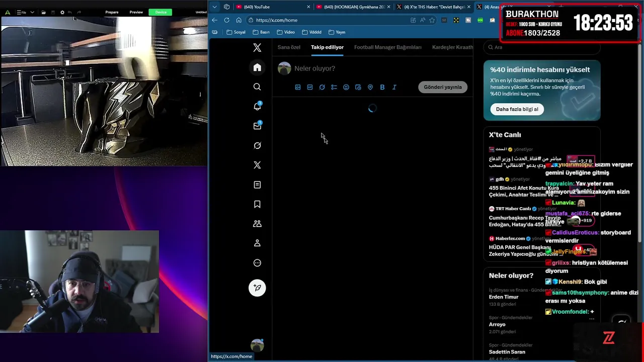Open Profile icon in X sidebar
This screenshot has height=362, width=644.
(257, 243)
